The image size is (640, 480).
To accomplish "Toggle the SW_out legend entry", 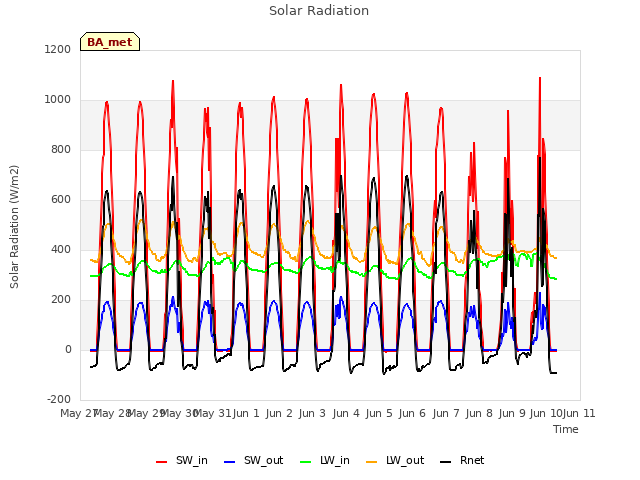I will pos(253,460).
